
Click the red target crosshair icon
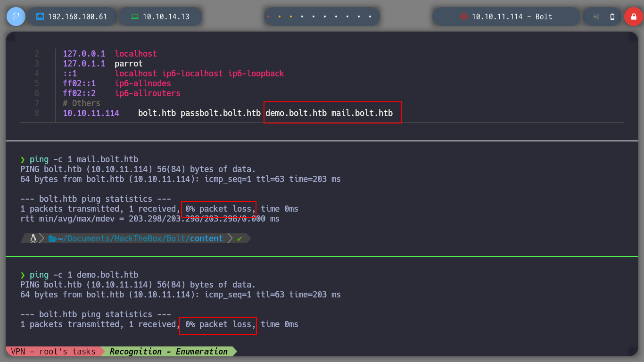click(463, 16)
